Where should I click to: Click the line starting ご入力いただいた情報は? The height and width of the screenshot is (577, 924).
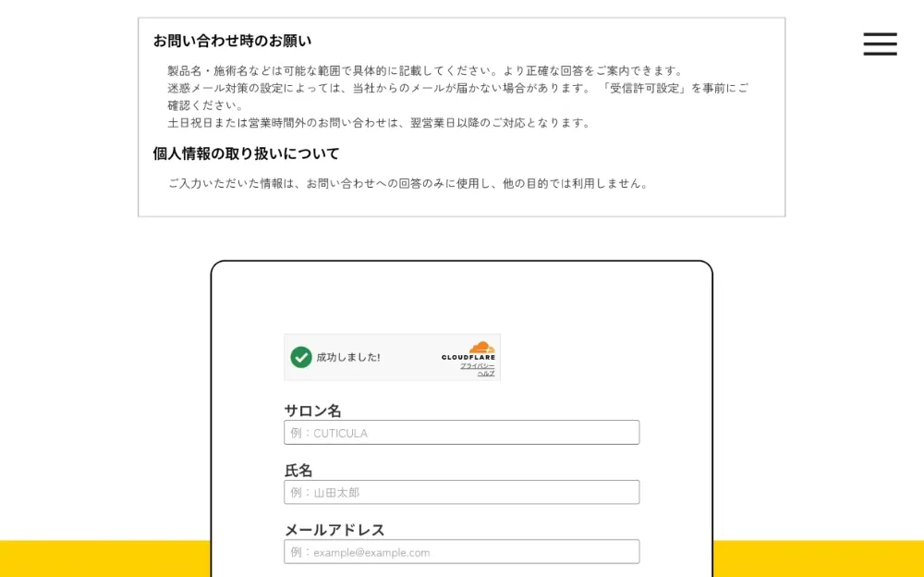(x=408, y=183)
